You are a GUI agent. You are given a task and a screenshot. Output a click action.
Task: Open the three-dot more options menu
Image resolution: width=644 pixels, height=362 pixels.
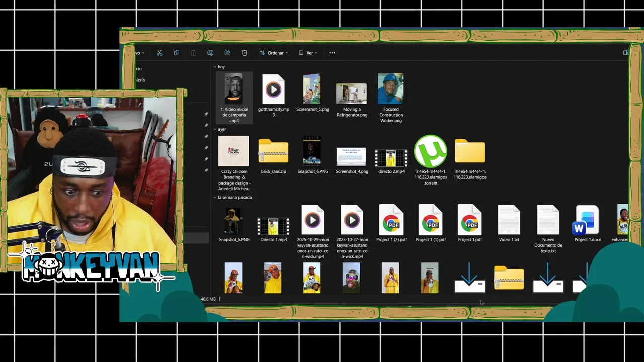pos(332,53)
